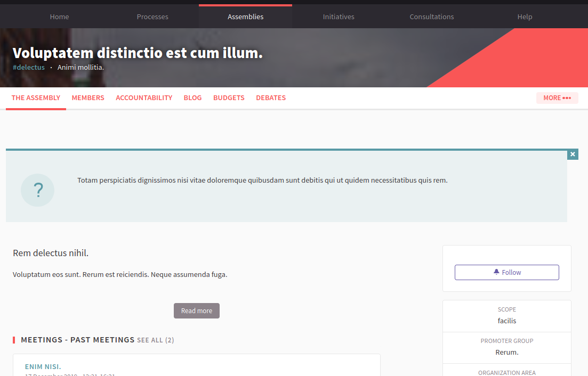Navigate to Consultations
Image resolution: width=588 pixels, height=376 pixels.
tap(431, 17)
